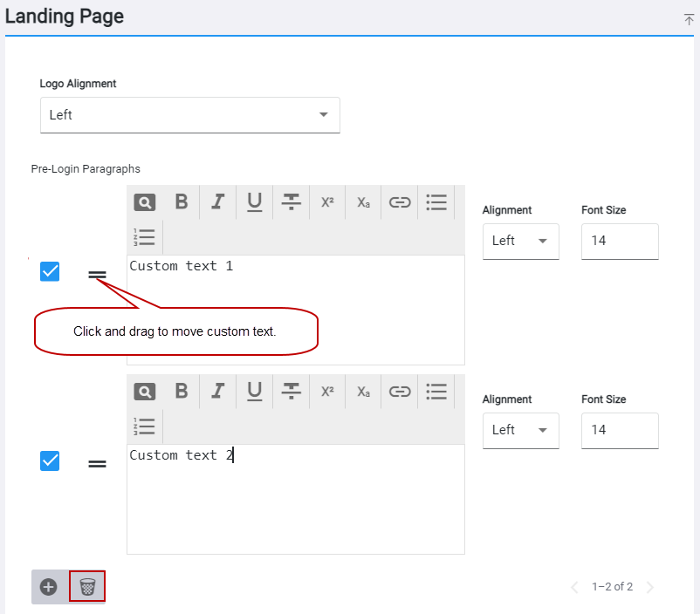Delete selected paragraphs with trash button

click(87, 587)
